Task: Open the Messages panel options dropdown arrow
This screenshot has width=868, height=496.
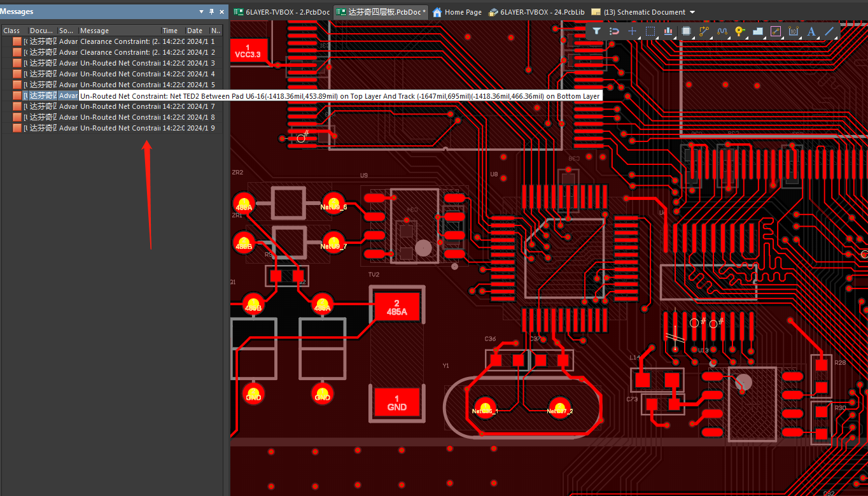Action: click(202, 11)
